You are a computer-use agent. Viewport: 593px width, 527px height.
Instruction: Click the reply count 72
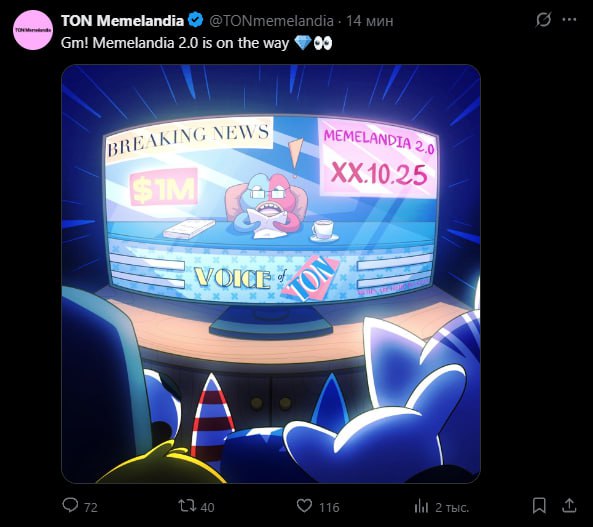(x=91, y=507)
